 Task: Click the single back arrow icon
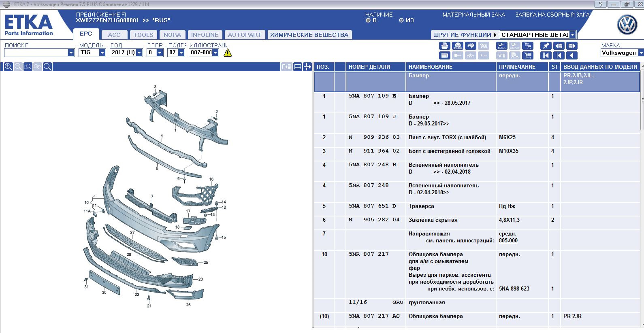tap(572, 55)
